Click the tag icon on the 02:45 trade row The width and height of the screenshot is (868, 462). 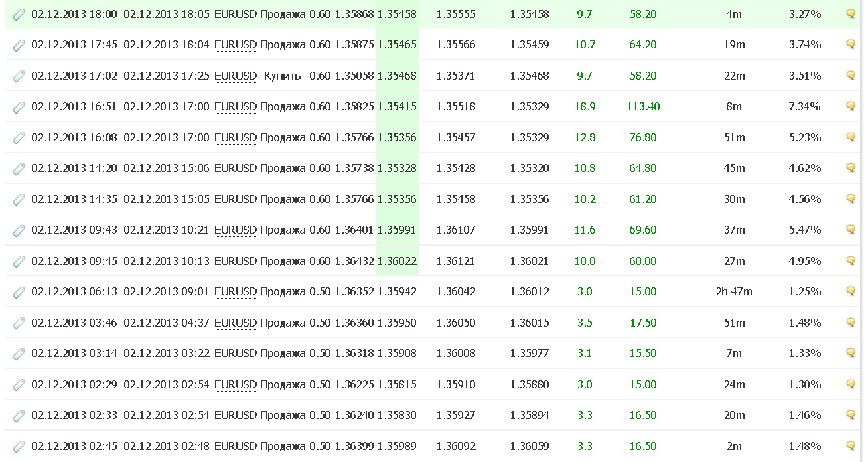[x=19, y=447]
